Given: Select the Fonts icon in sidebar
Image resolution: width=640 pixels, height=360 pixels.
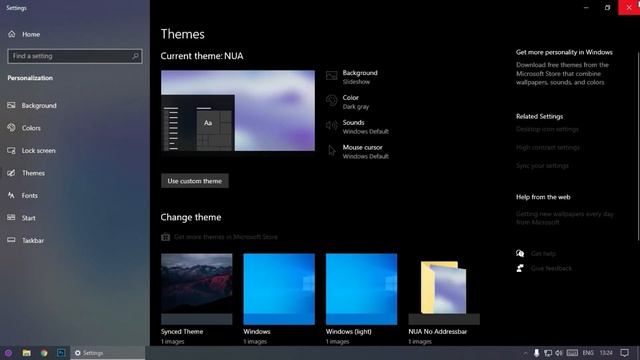Looking at the screenshot, I should click(x=11, y=196).
